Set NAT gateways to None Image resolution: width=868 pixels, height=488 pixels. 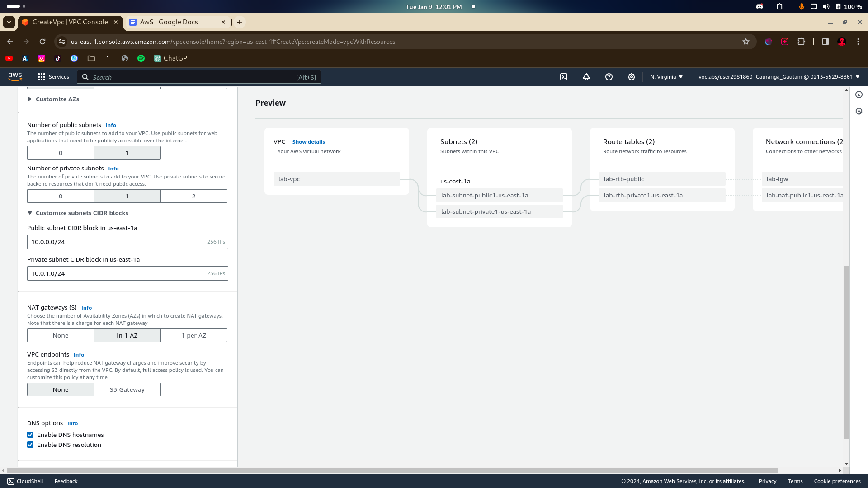[61, 335]
